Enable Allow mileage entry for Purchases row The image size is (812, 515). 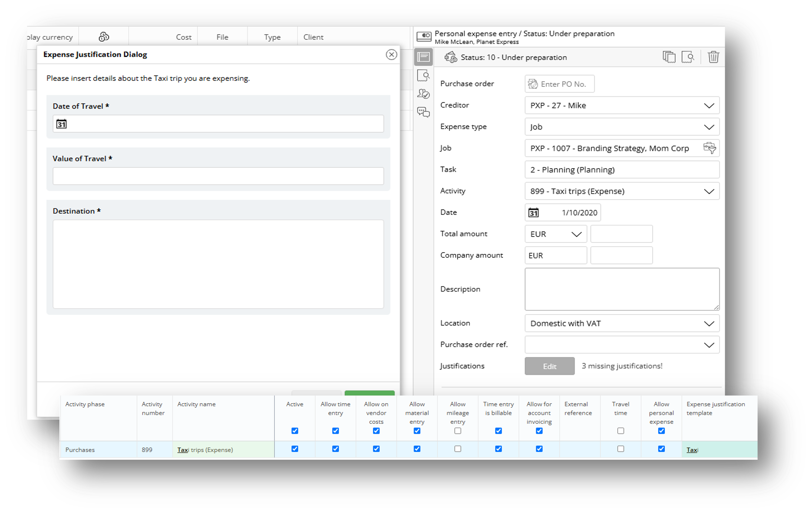click(x=458, y=449)
